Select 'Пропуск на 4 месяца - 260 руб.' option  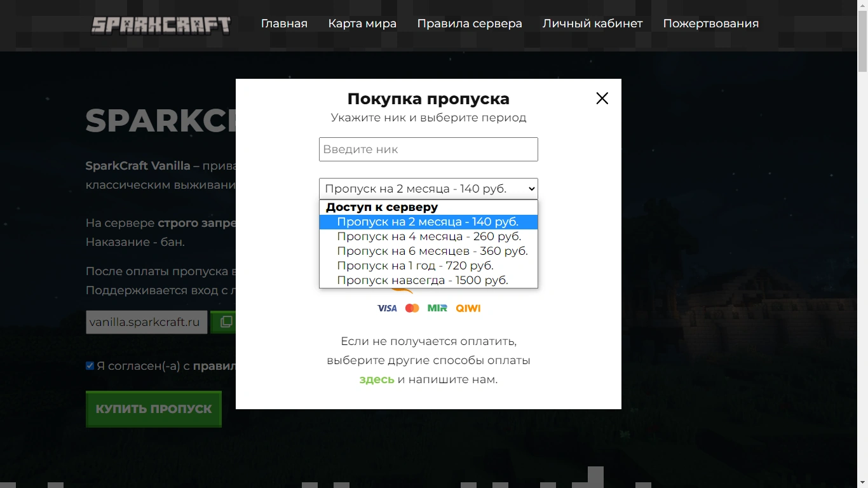click(x=428, y=236)
